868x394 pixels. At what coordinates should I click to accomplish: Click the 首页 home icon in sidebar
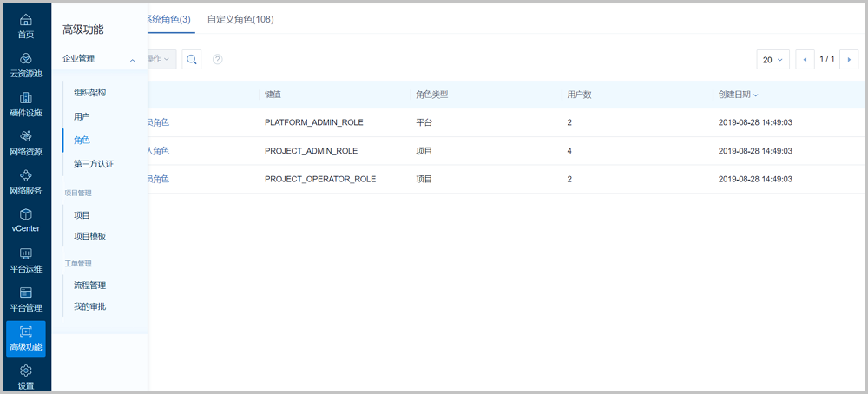pyautogui.click(x=26, y=20)
